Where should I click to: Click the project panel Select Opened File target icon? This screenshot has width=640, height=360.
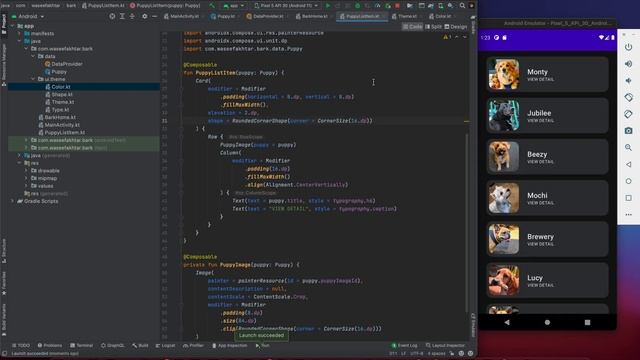tap(112, 16)
